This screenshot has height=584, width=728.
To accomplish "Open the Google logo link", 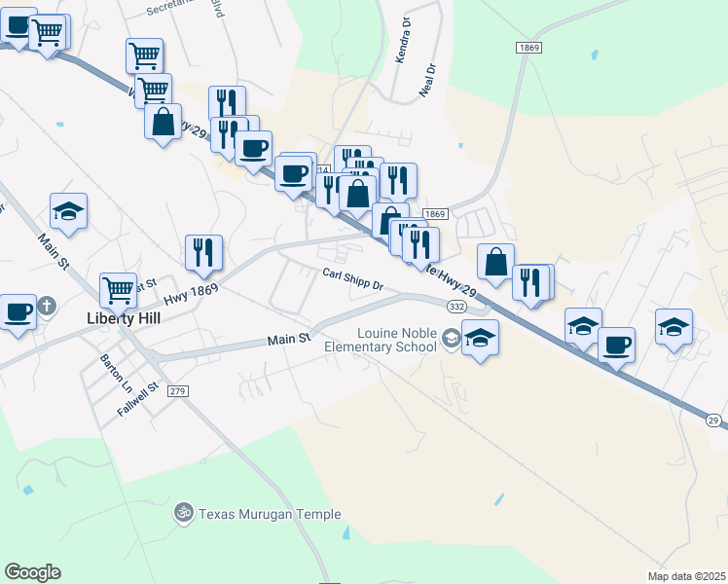I will (x=32, y=572).
